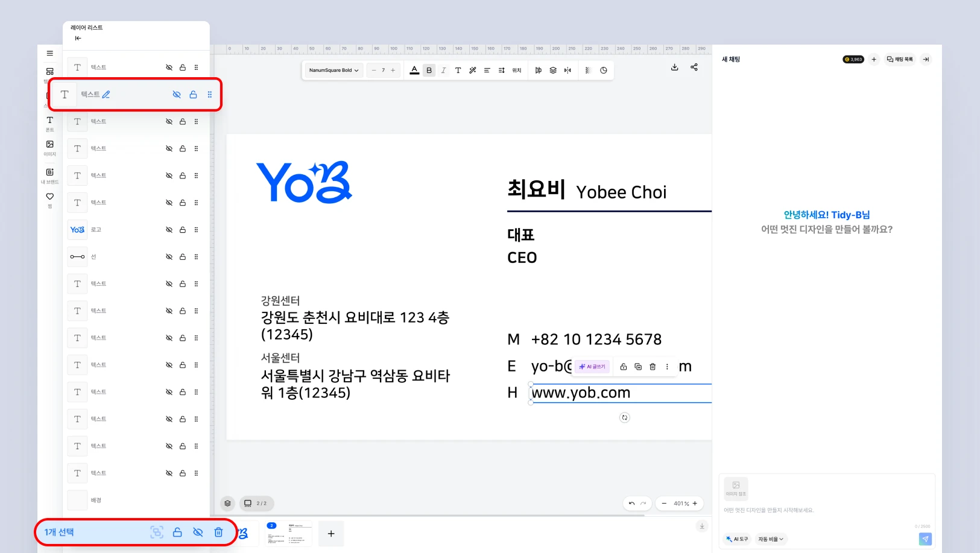
Task: Open the hamburger menu in left sidebar
Action: 50,53
